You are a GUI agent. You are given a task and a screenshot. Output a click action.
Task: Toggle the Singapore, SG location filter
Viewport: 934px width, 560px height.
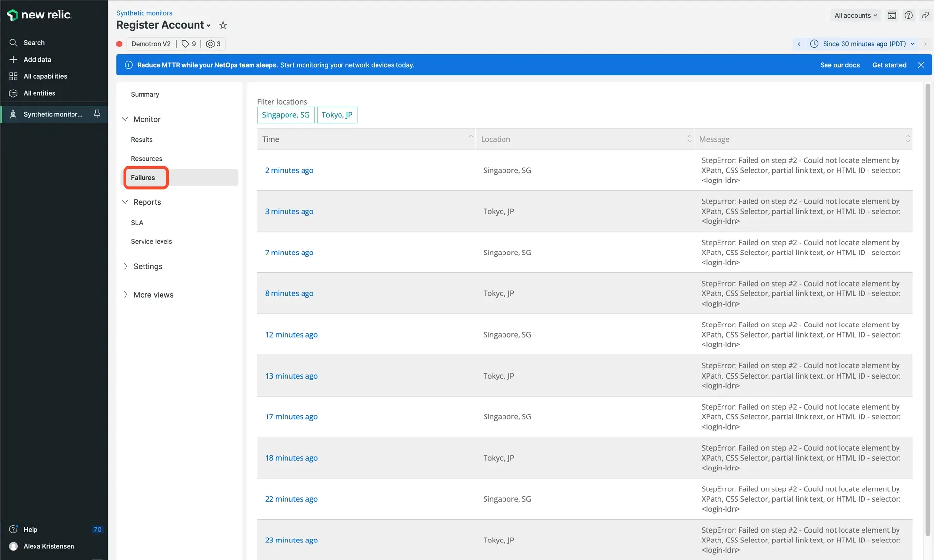coord(286,115)
